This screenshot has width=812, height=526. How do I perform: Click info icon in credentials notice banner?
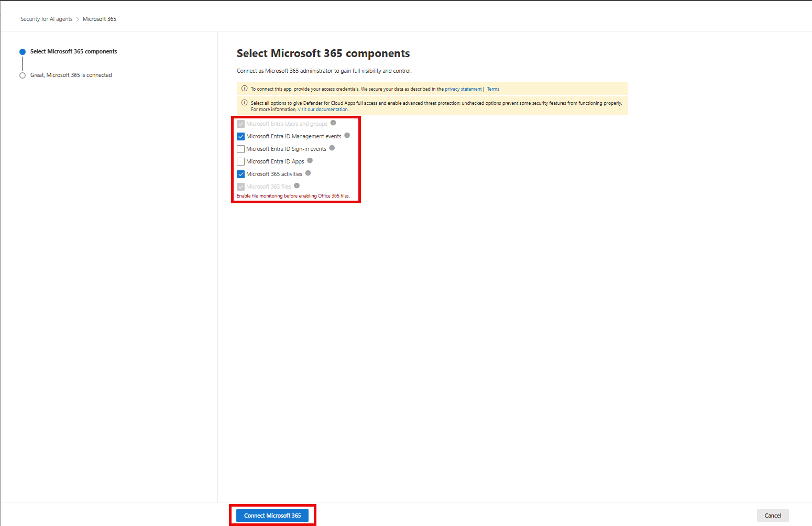click(x=244, y=89)
